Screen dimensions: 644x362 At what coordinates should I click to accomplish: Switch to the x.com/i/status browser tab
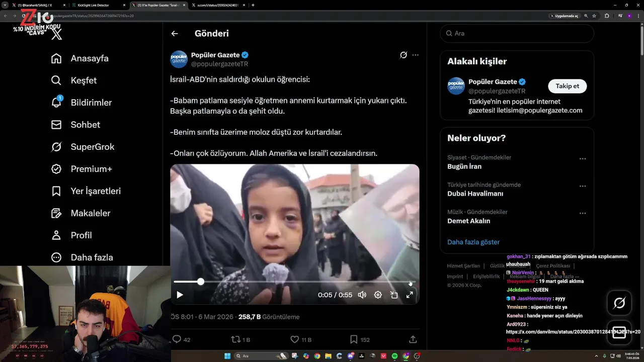tap(217, 5)
